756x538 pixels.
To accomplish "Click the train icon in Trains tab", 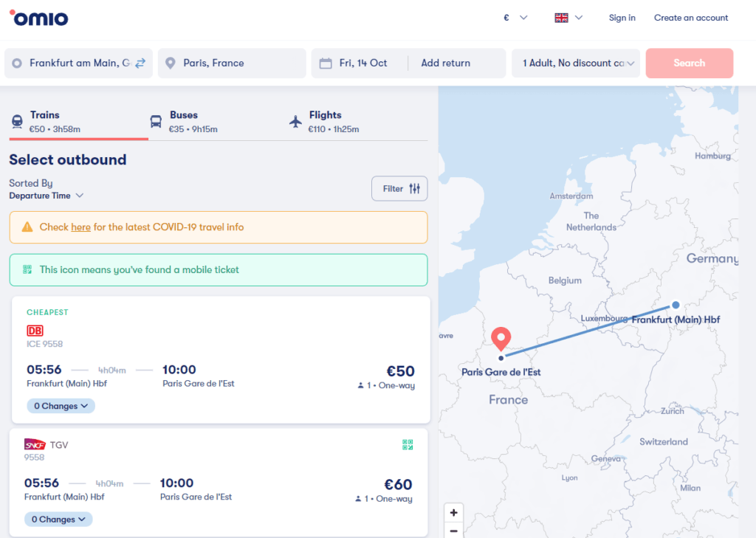I will click(x=17, y=122).
